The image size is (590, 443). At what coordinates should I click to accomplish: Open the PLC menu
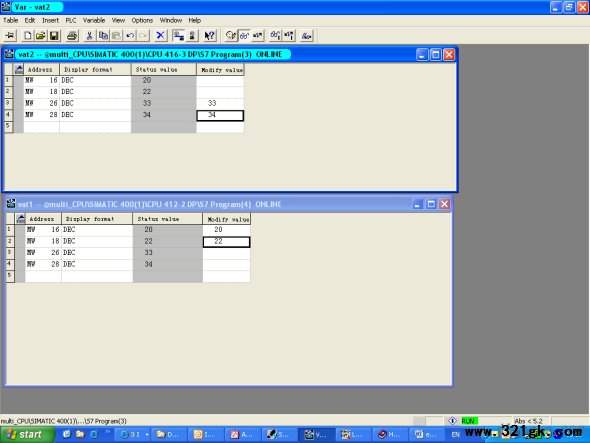pos(71,20)
